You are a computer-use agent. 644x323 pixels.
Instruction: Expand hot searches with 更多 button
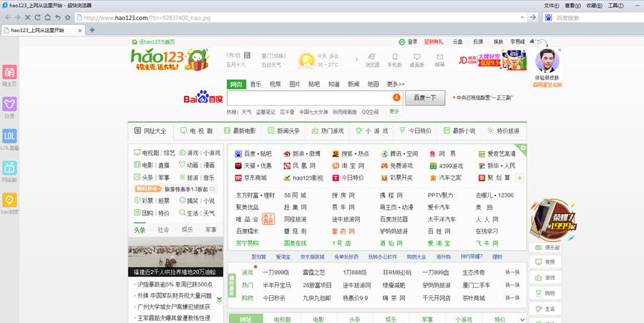[394, 111]
